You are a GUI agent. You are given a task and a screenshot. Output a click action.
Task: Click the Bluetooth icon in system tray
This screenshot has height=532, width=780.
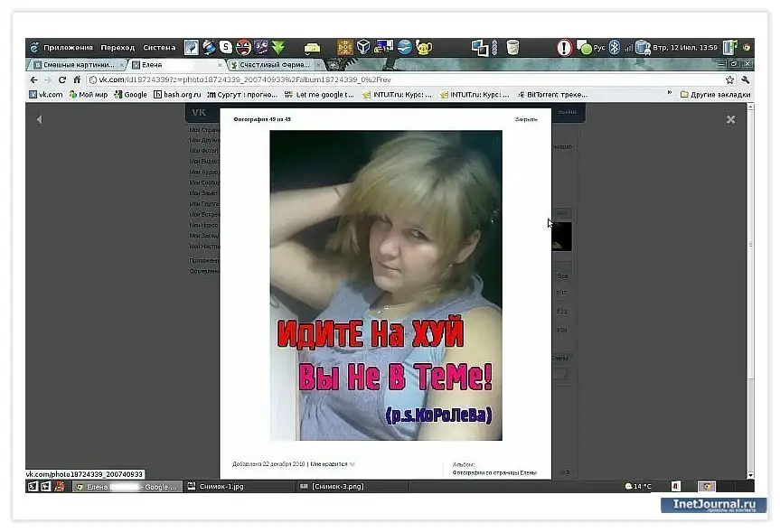[614, 47]
